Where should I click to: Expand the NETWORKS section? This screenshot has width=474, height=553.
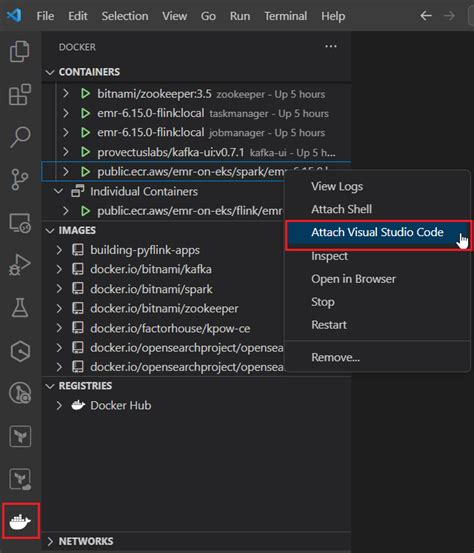click(50, 541)
